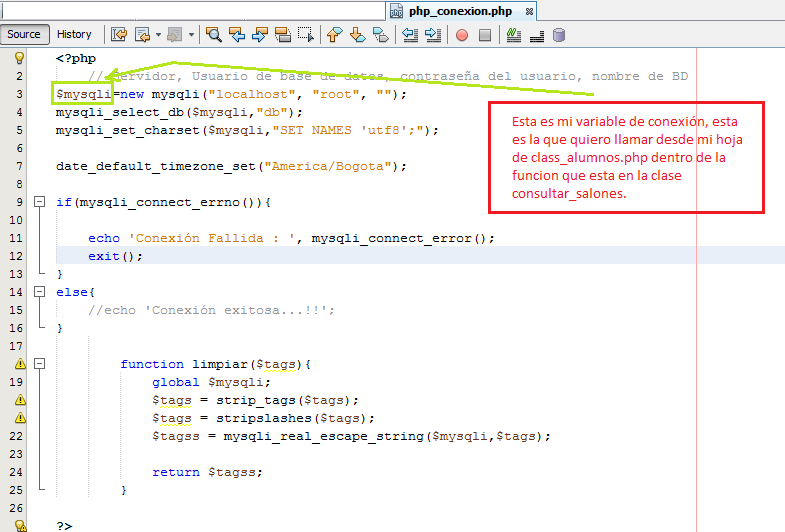The width and height of the screenshot is (785, 532).
Task: Click the Last Edit toolbar icon
Action: pos(119,35)
